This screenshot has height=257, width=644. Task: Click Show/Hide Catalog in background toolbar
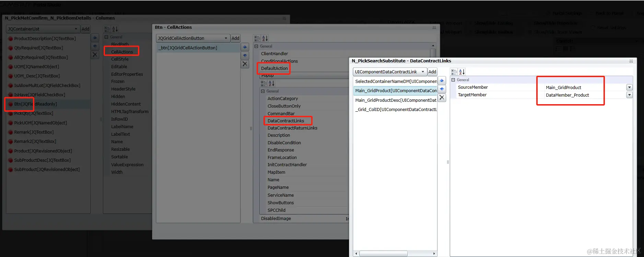click(x=493, y=23)
